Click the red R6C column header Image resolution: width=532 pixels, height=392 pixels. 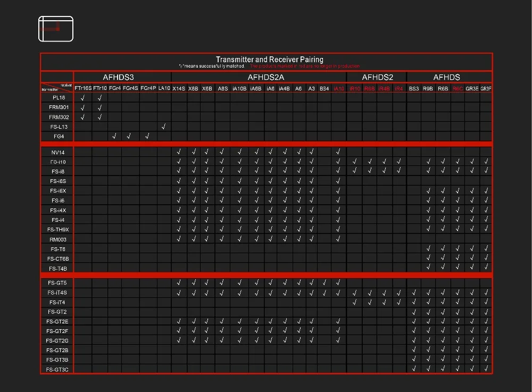pos(458,88)
